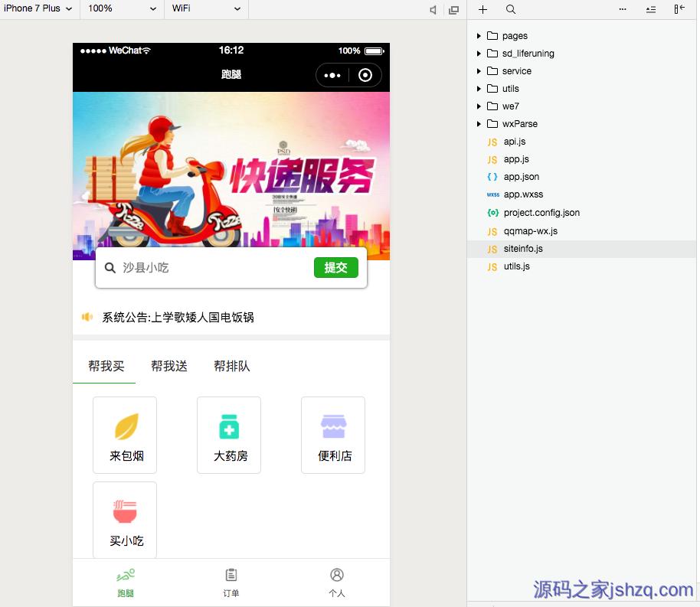Image resolution: width=700 pixels, height=607 pixels.
Task: Switch to the 帮排队 tab
Action: pyautogui.click(x=232, y=366)
